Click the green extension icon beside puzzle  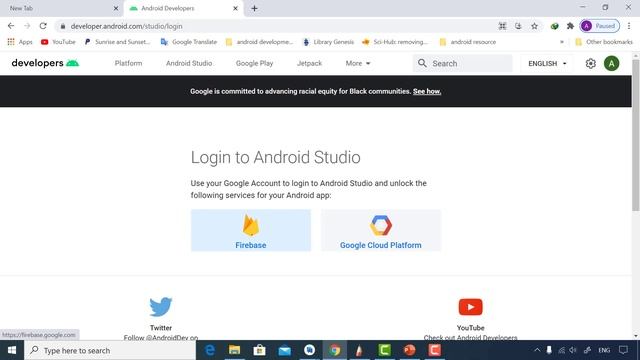tap(554, 26)
